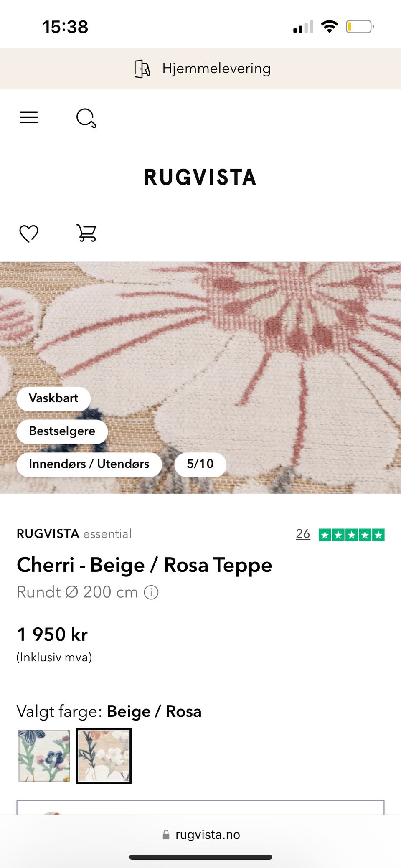Tap the Innendørs / Utendørs tag
This screenshot has height=868, width=401.
tap(89, 464)
